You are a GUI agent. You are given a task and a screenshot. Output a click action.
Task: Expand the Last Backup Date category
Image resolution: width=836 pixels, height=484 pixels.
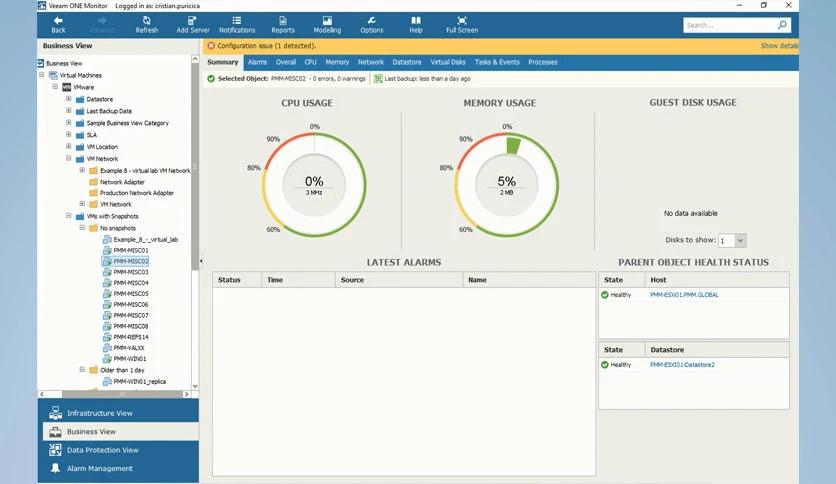click(68, 110)
